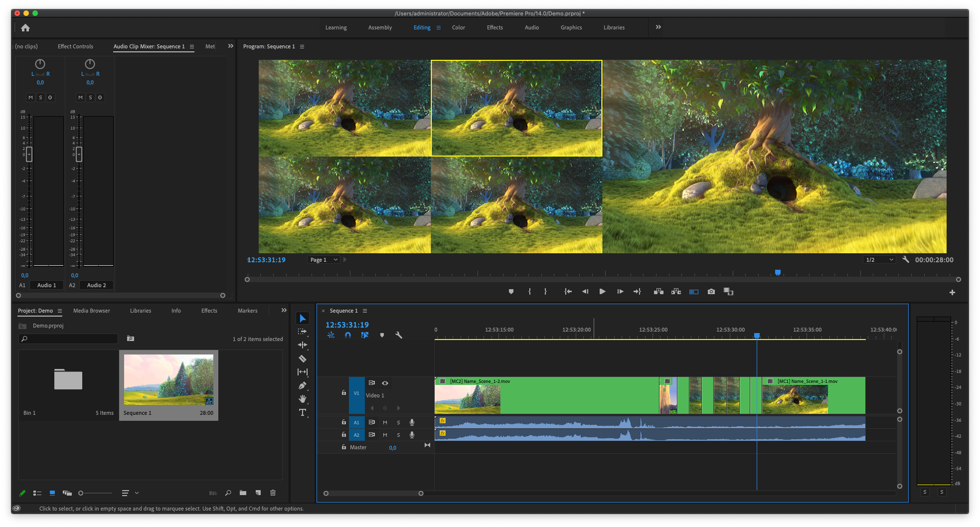Step forward one frame
980x527 pixels.
point(620,292)
